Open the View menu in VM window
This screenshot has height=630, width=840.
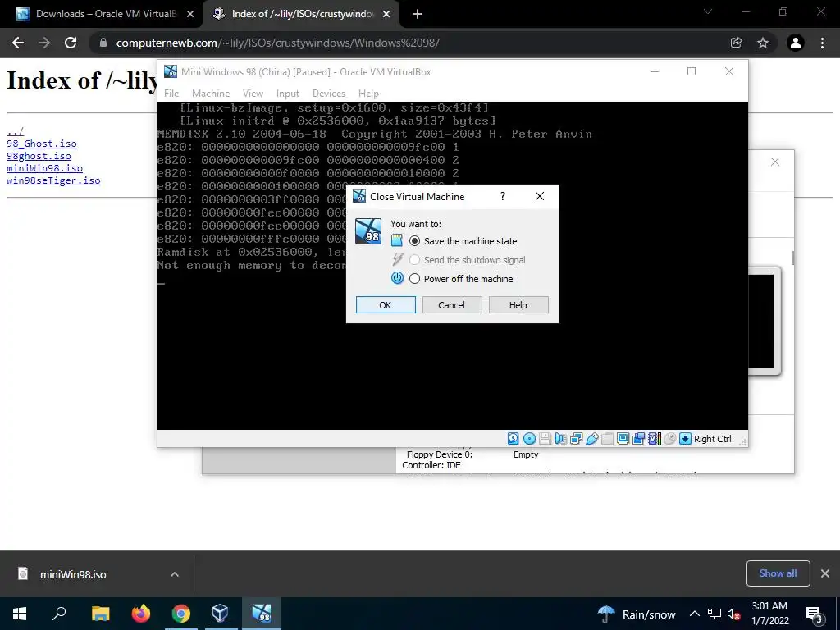click(253, 94)
